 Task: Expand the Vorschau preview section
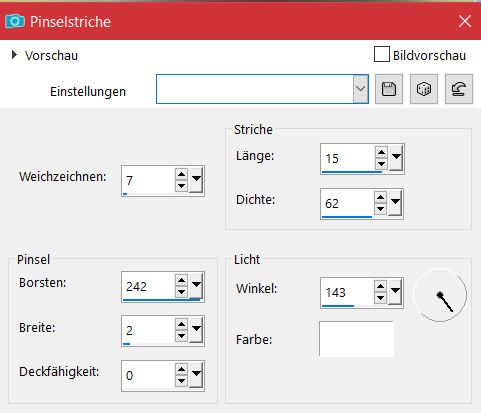(x=14, y=55)
